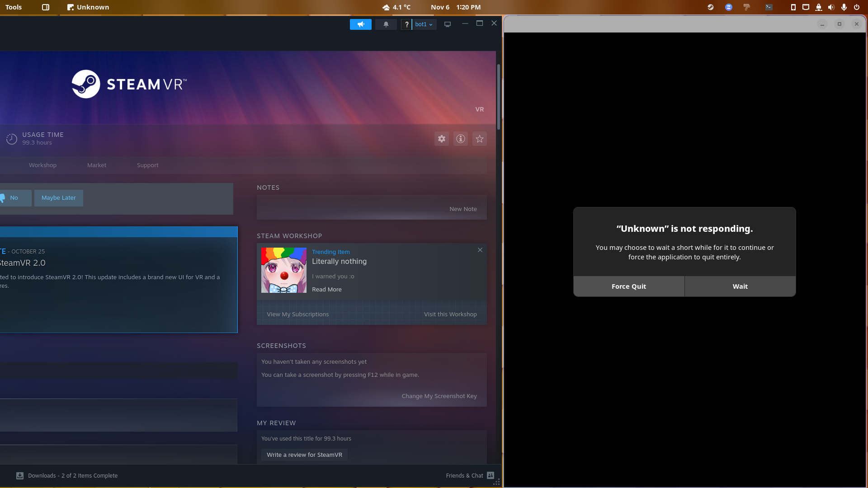
Task: Open notifications via the bell icon
Action: click(x=386, y=24)
